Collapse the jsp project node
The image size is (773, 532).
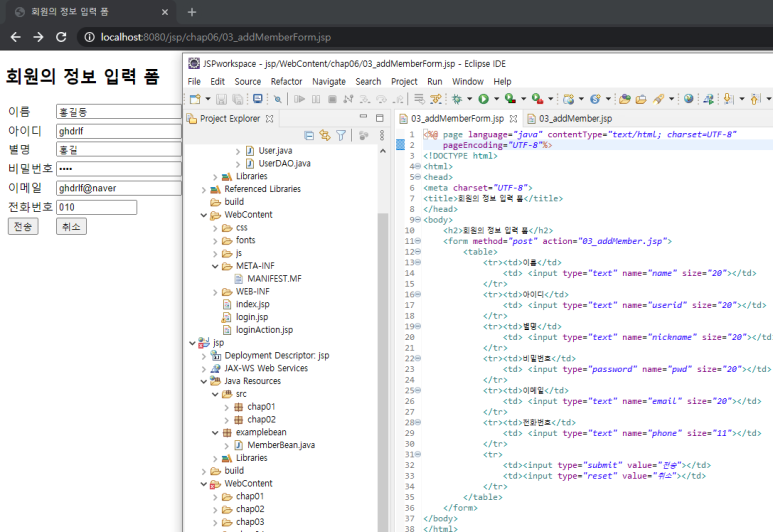[192, 343]
